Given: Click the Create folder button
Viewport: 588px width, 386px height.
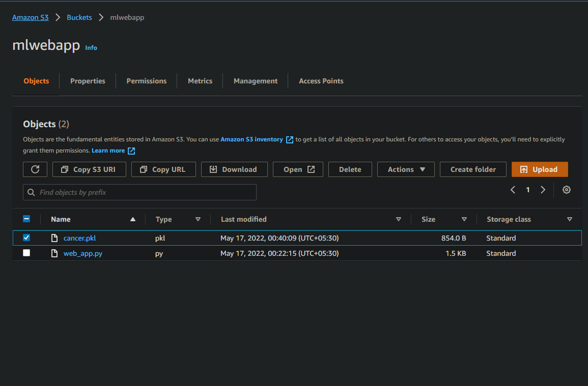Looking at the screenshot, I should click(473, 169).
